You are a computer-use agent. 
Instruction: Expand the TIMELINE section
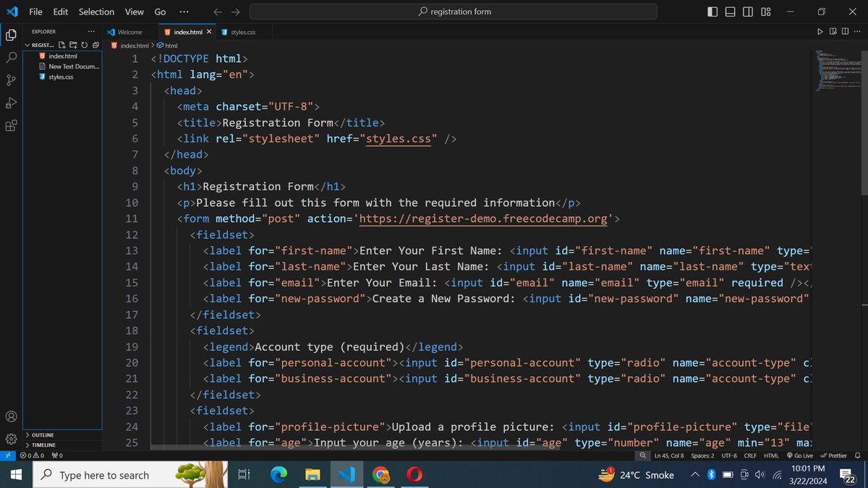point(40,445)
